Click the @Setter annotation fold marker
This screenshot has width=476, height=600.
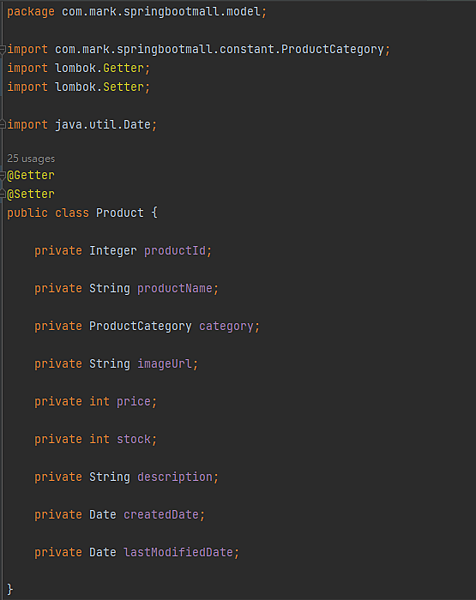[x=3, y=194]
